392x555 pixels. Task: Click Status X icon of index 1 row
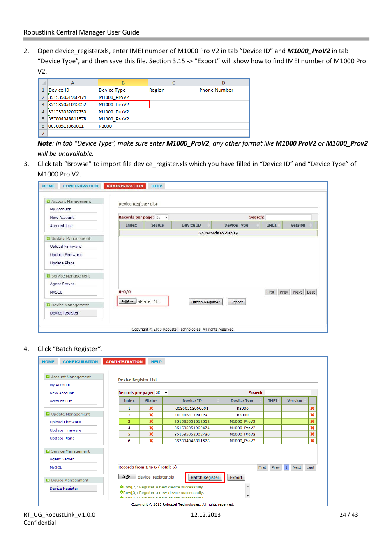(x=151, y=409)
